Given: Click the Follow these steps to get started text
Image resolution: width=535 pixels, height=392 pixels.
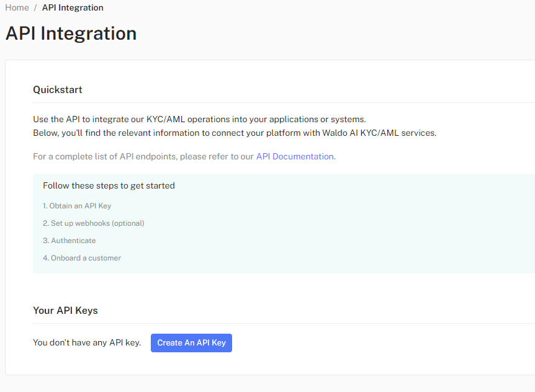Looking at the screenshot, I should [109, 185].
